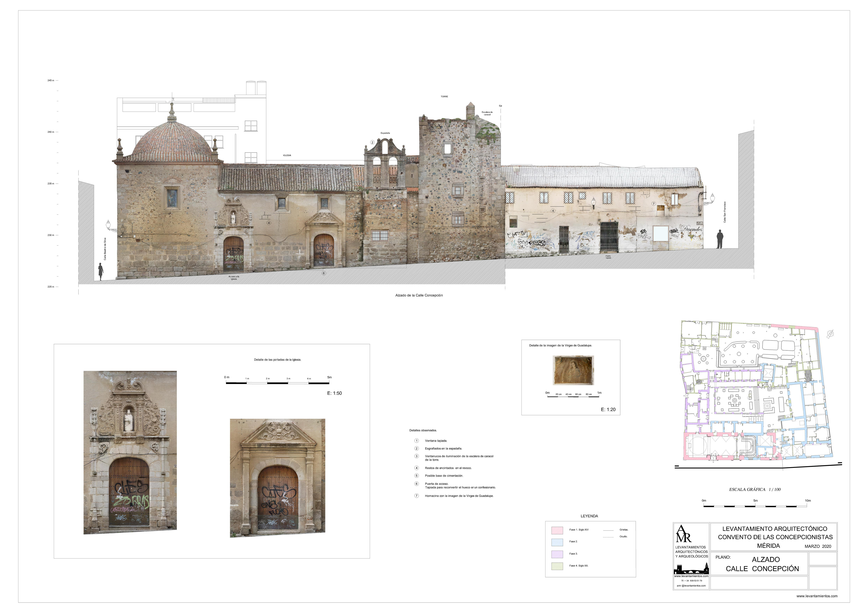Click the right church portal detail photo
This screenshot has height=613, width=868.
tap(278, 478)
